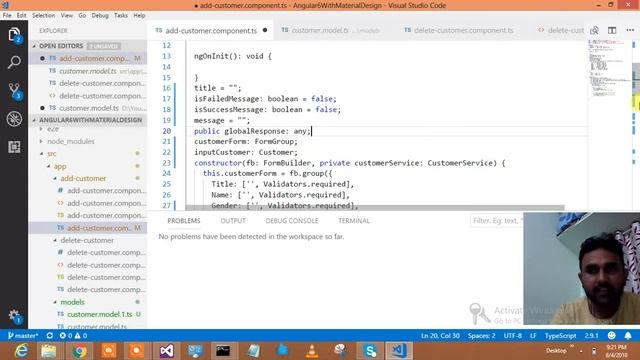The width and height of the screenshot is (640, 360).
Task: Click the open changes icon in editor toolbar
Action: 594,30
